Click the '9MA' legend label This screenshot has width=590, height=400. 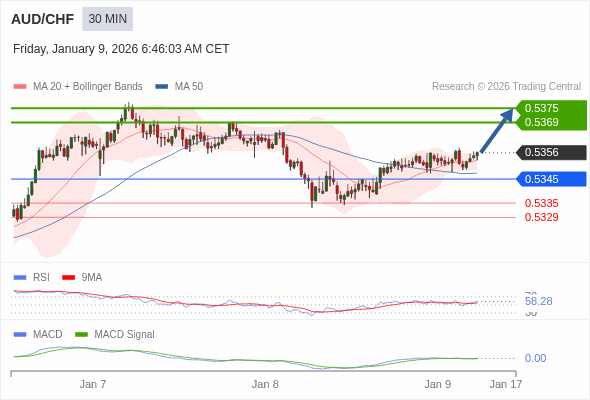(x=92, y=278)
